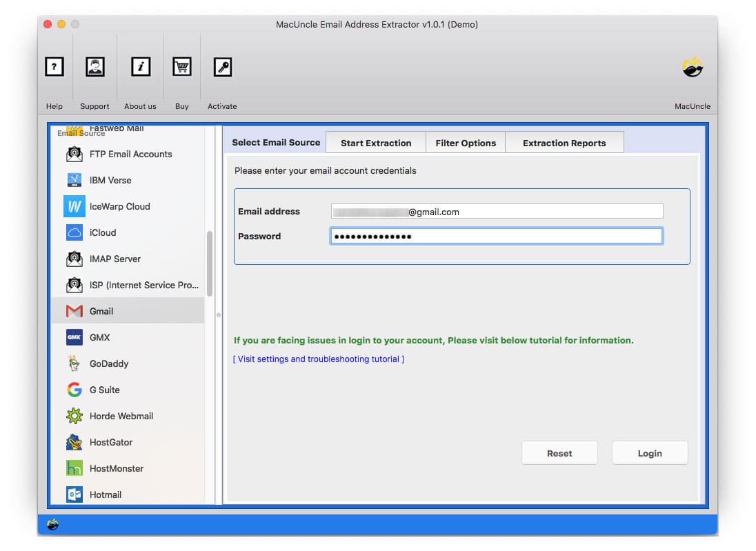
Task: Switch to the Filter Options tab
Action: 466,142
